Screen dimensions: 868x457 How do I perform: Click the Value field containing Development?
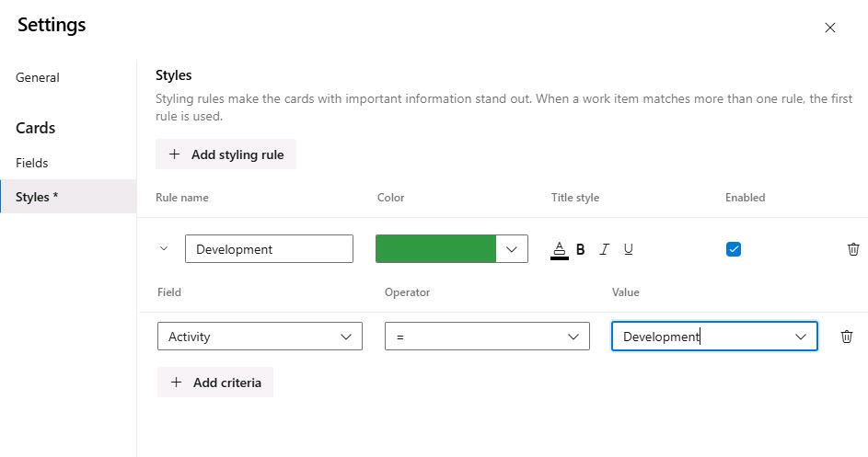pyautogui.click(x=700, y=337)
